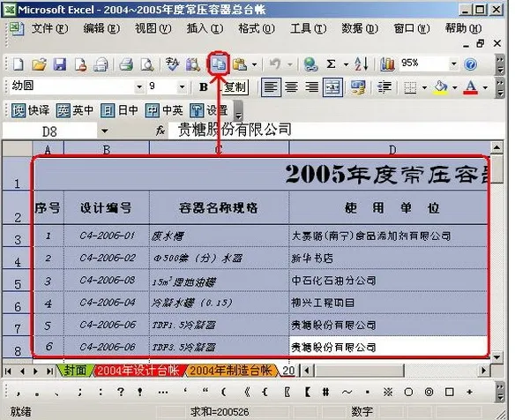Click the Name Box showing D8
Image resolution: width=515 pixels, height=420 pixels.
tap(50, 131)
